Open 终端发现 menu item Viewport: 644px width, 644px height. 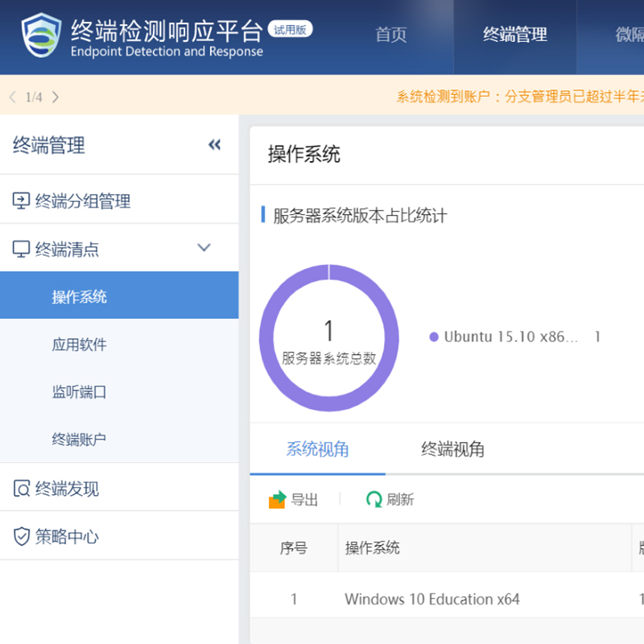point(119,487)
